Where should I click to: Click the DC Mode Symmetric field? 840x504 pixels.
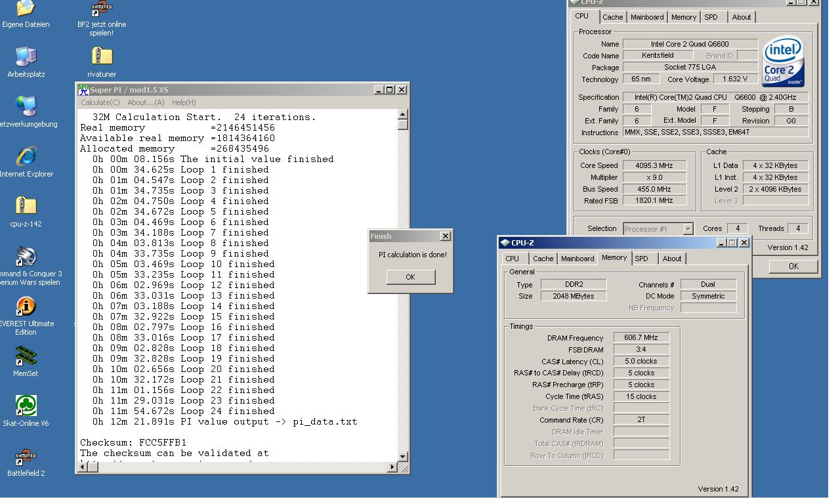click(708, 296)
